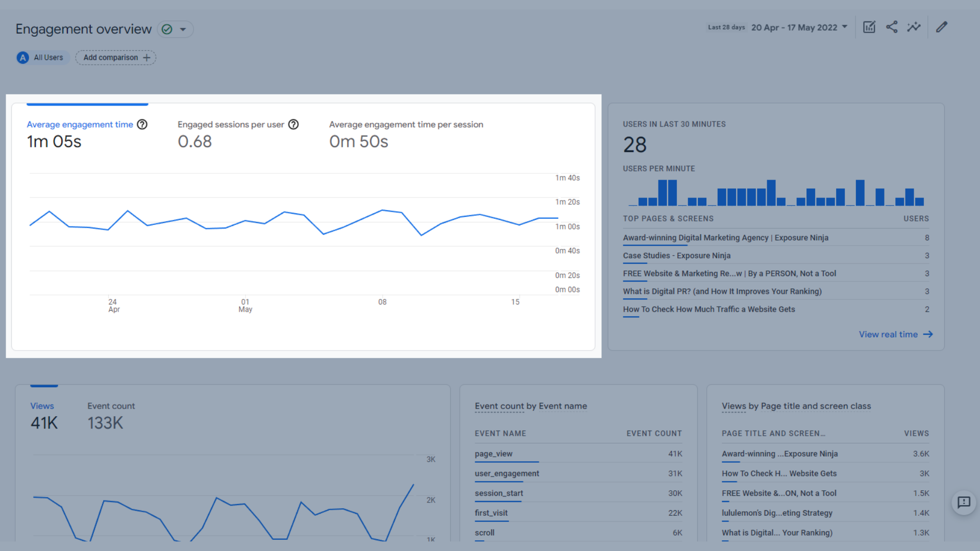The image size is (980, 551).
Task: Open Award-winning Digital Marketing Agency page
Action: pyautogui.click(x=726, y=237)
